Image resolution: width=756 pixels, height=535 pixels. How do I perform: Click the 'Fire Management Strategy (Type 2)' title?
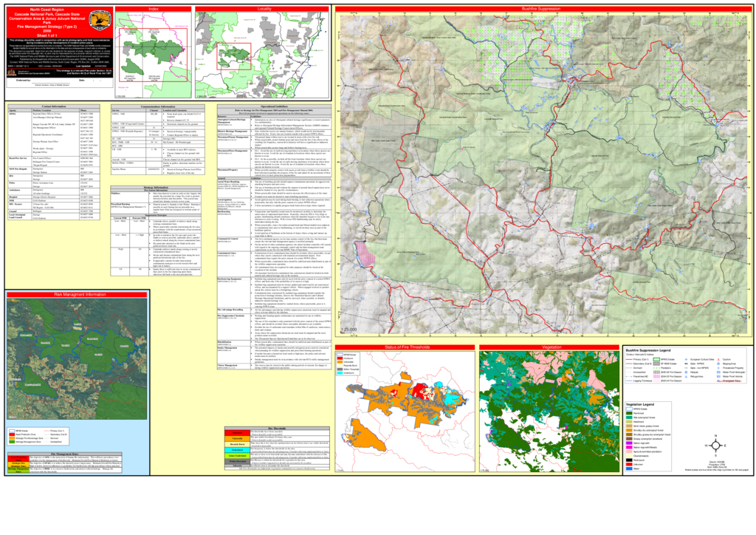47,27
